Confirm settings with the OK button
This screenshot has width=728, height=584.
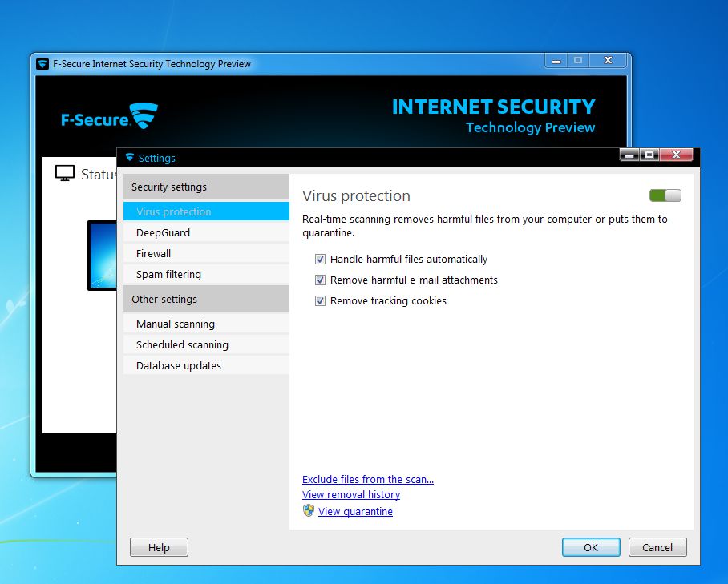click(x=591, y=547)
